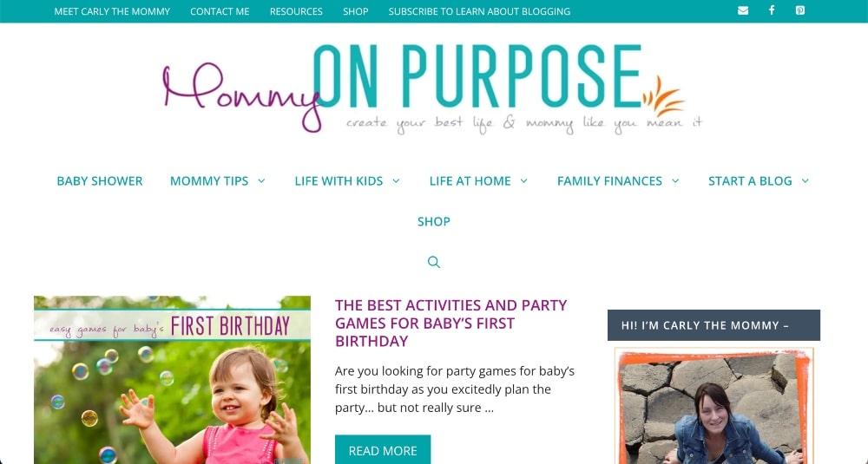Click Carly's sidebar profile photo

click(x=713, y=406)
